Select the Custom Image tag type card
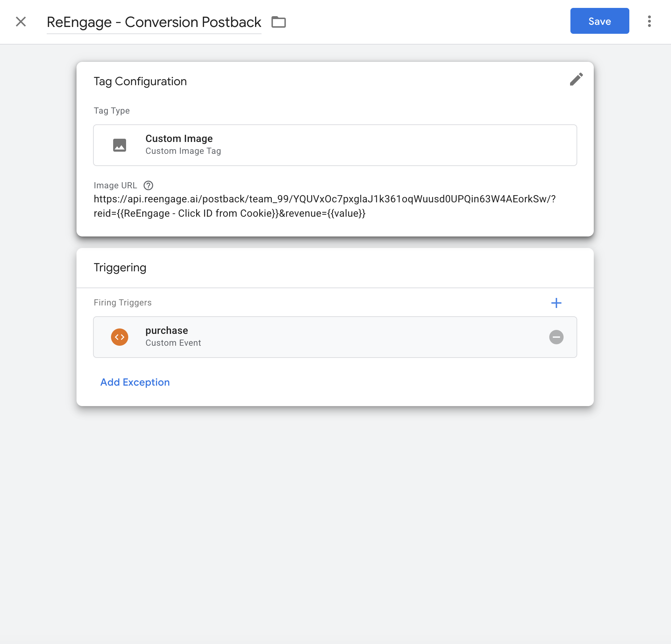671x644 pixels. [335, 145]
